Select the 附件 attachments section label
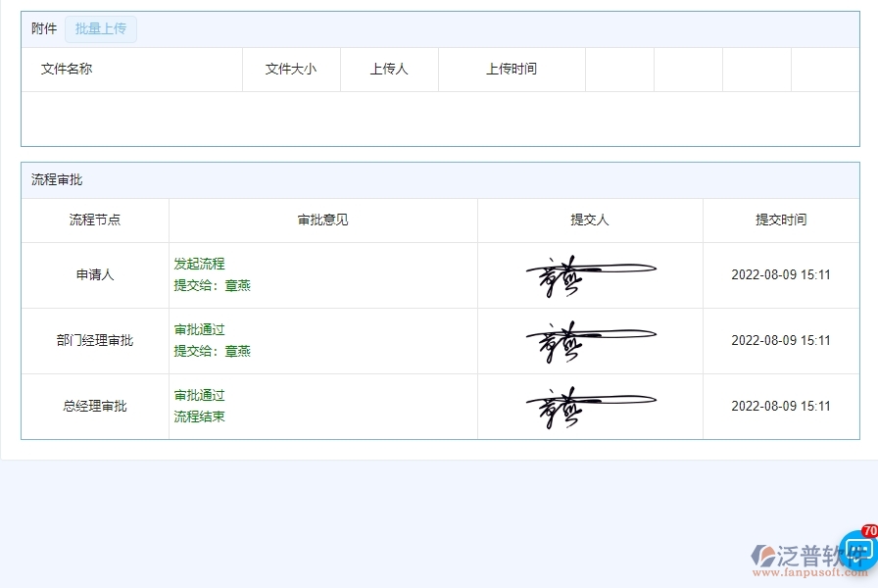878x588 pixels. click(x=43, y=28)
